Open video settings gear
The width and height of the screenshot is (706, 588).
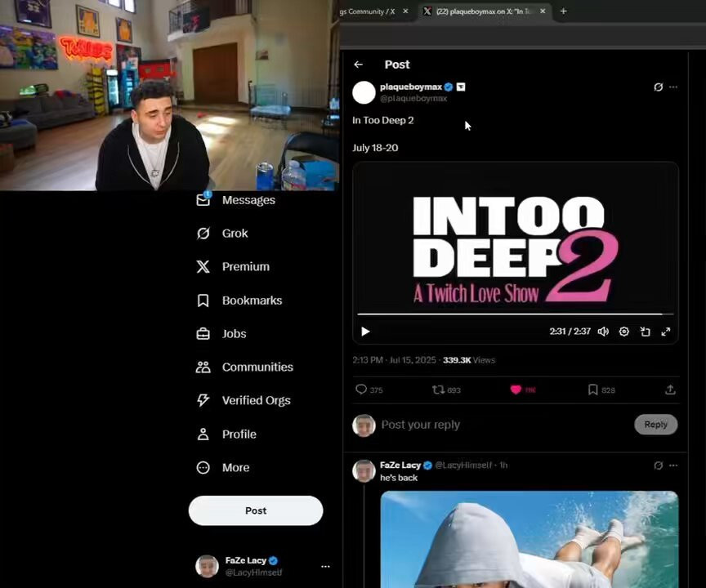click(623, 332)
